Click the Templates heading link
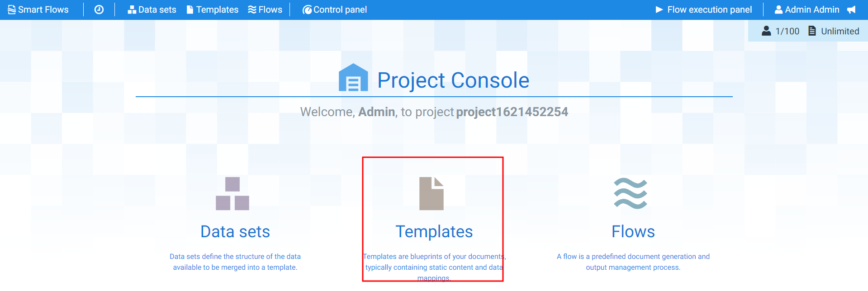Screen dimensions: 868x291 click(x=434, y=231)
